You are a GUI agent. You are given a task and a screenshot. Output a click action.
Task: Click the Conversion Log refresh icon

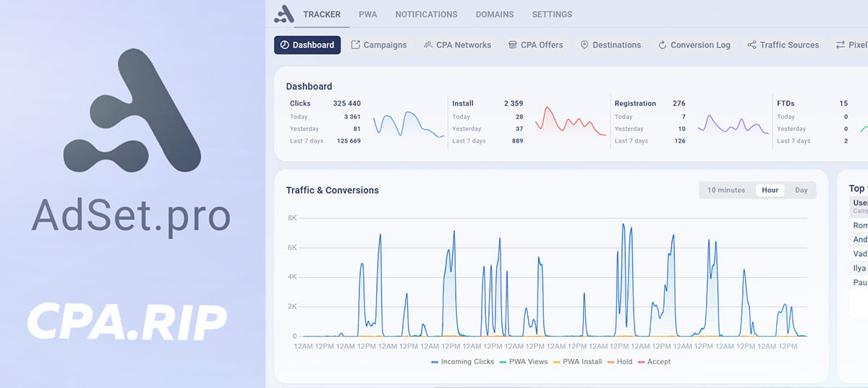point(662,45)
